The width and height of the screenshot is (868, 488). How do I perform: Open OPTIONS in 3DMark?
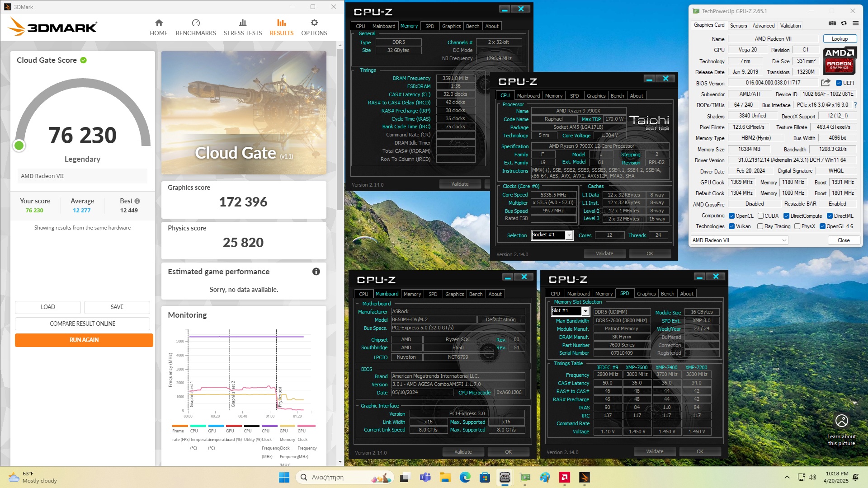point(314,28)
